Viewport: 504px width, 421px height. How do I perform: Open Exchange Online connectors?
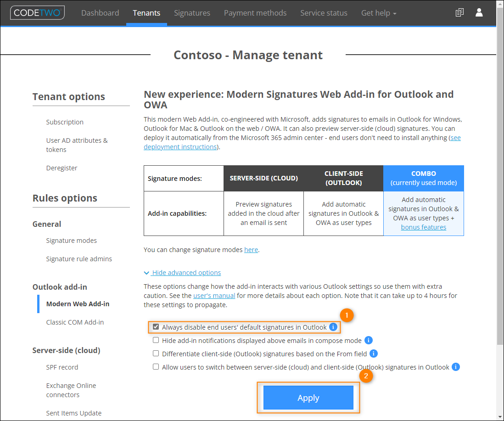pyautogui.click(x=71, y=390)
